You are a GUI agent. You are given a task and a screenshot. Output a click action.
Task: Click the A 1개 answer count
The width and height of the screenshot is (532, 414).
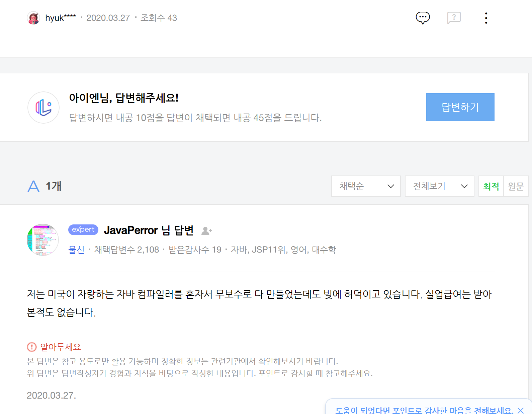45,186
